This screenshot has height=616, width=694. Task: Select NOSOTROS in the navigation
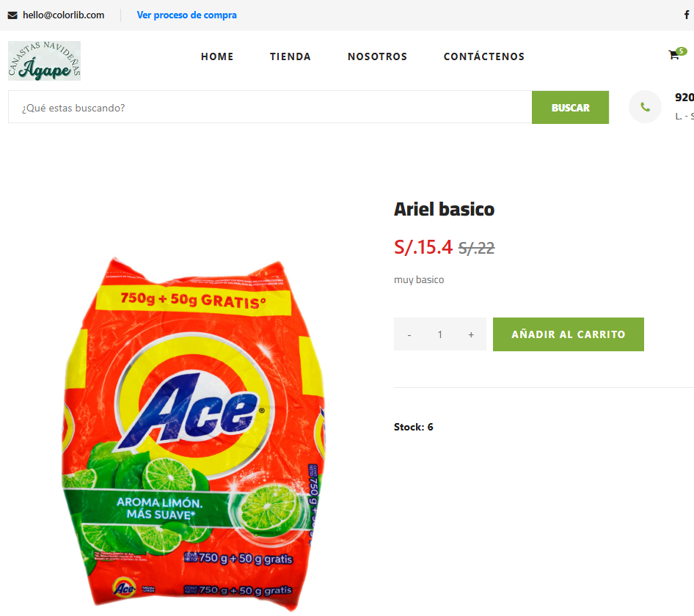[377, 56]
